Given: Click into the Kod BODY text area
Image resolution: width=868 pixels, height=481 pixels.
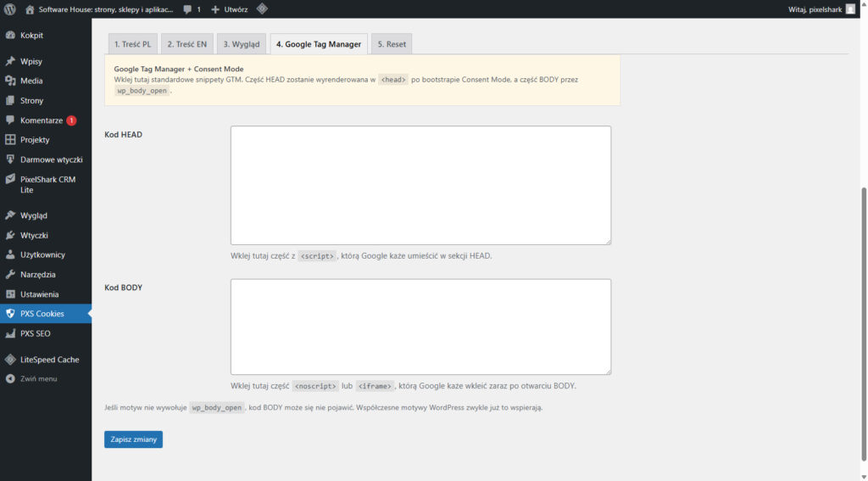Looking at the screenshot, I should pyautogui.click(x=420, y=327).
